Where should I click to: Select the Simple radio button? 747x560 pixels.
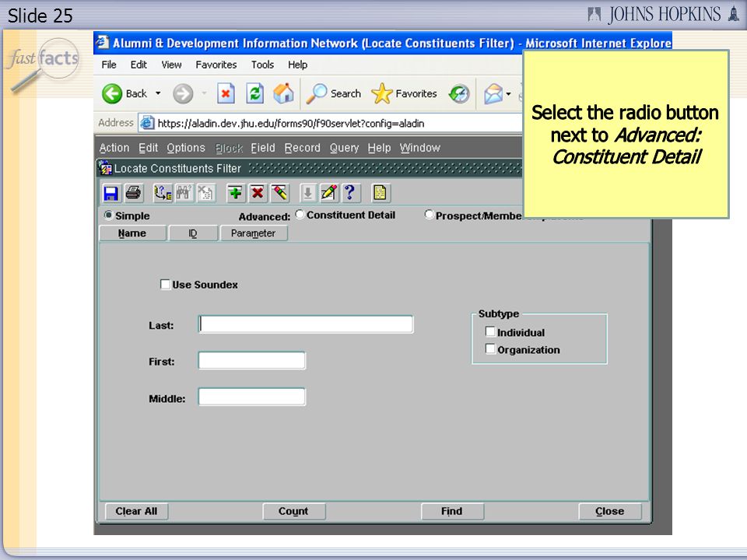tap(109, 215)
